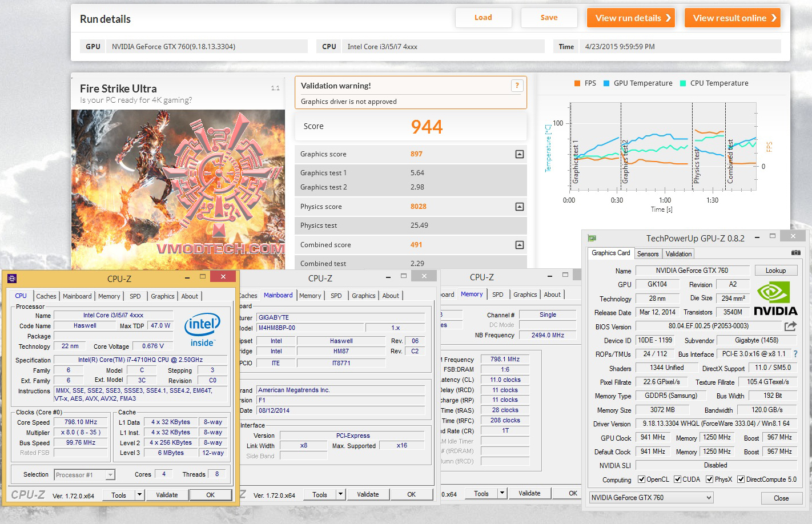Switch to the Sensors tab in GPU-Z
The width and height of the screenshot is (812, 524).
[648, 254]
